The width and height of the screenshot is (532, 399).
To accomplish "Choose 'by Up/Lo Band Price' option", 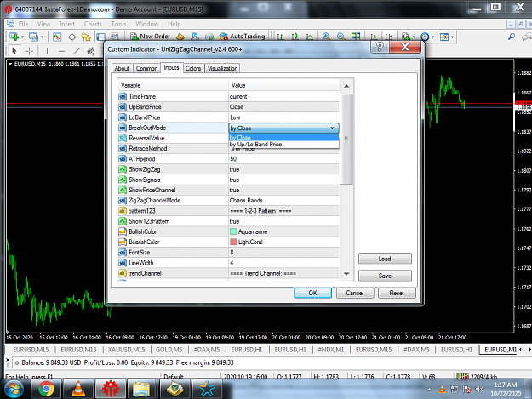I will coord(284,145).
